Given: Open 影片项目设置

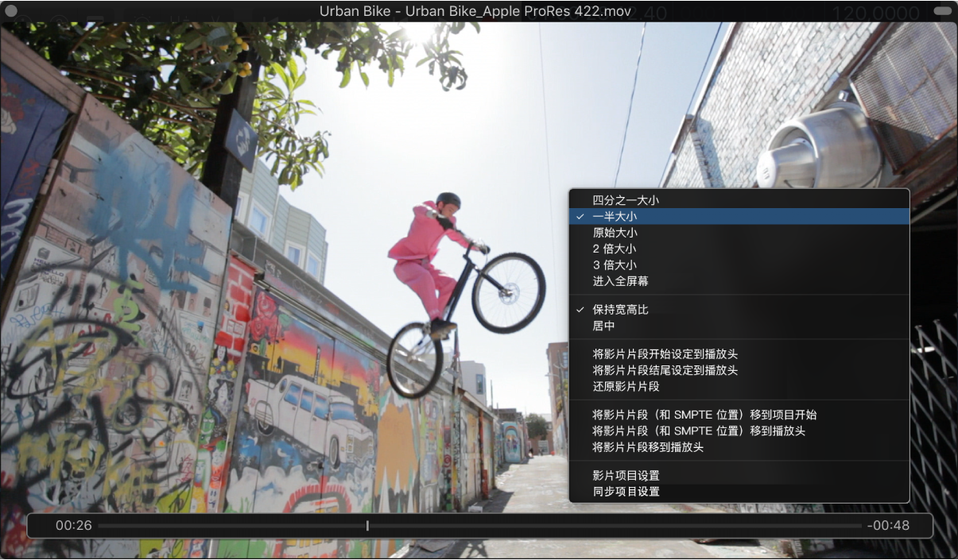Looking at the screenshot, I should point(739,475).
